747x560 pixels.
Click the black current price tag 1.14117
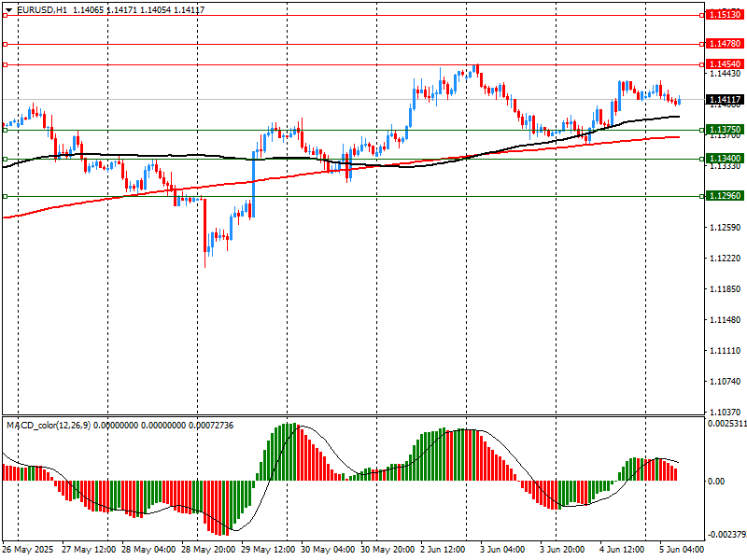[x=725, y=100]
